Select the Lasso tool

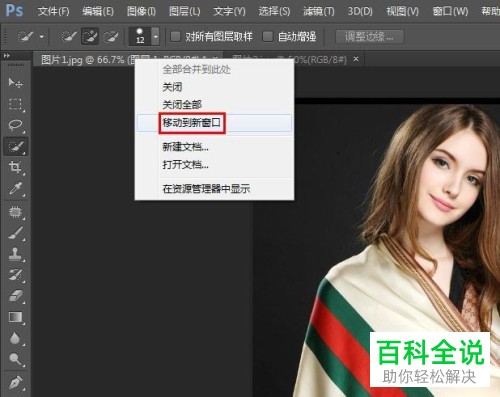tap(15, 125)
